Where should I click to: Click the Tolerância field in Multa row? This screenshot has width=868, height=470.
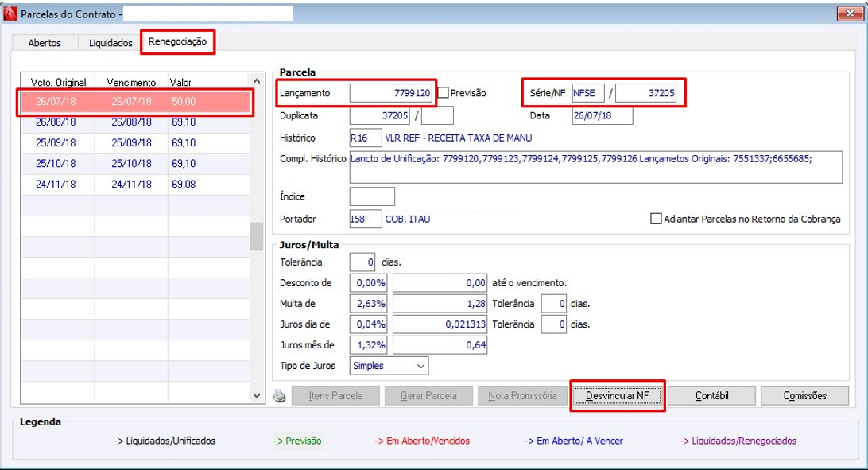pyautogui.click(x=553, y=303)
